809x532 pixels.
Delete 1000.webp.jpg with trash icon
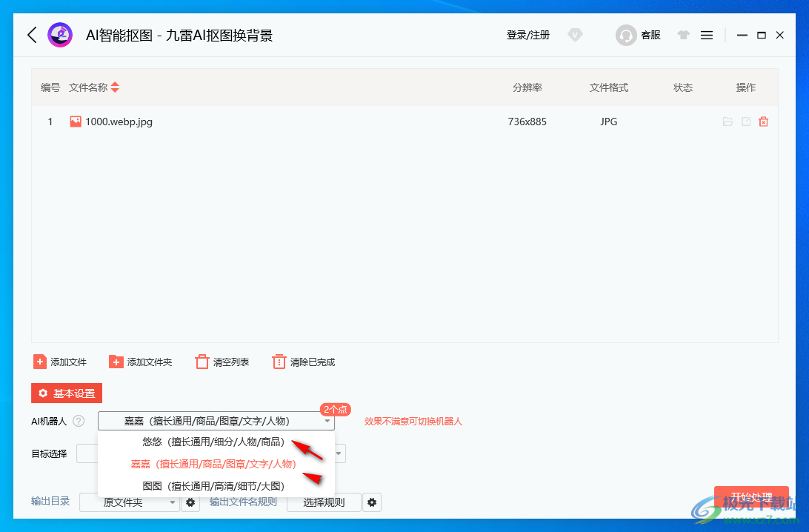click(764, 122)
